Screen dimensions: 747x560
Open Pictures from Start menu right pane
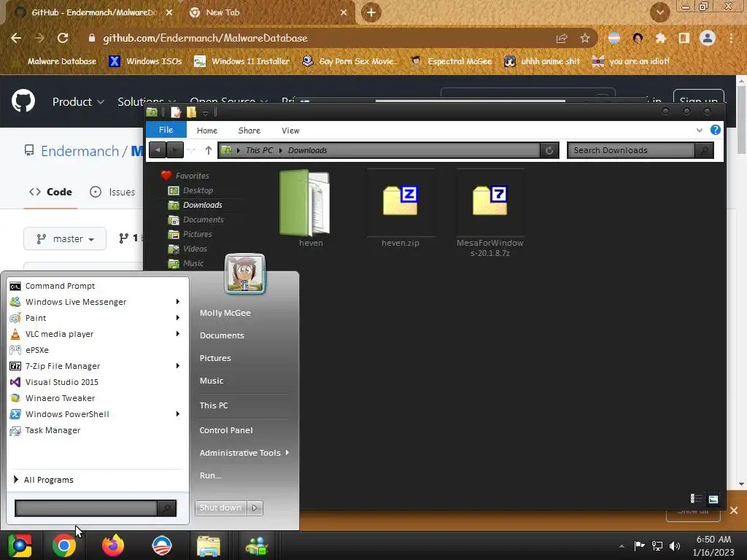coord(215,358)
